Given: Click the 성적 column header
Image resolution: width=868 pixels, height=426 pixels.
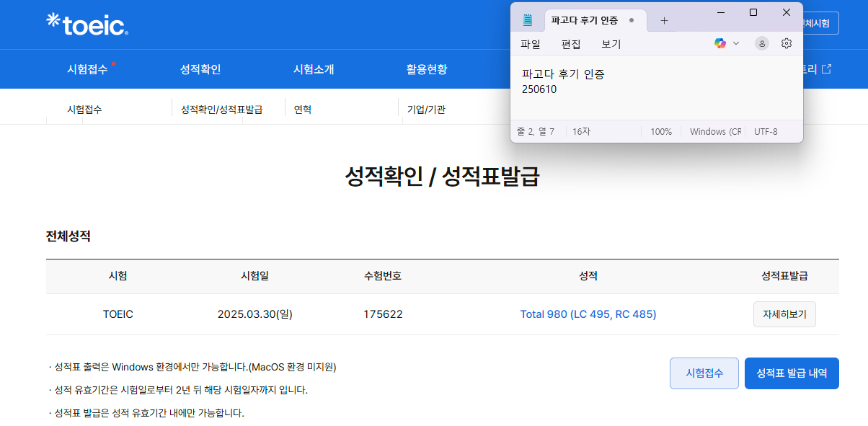Looking at the screenshot, I should pos(588,276).
